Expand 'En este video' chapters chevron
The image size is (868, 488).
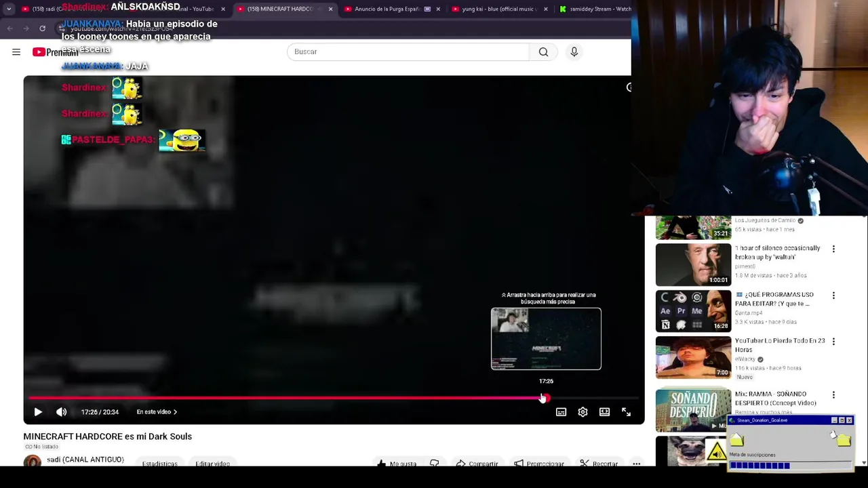[x=157, y=411]
